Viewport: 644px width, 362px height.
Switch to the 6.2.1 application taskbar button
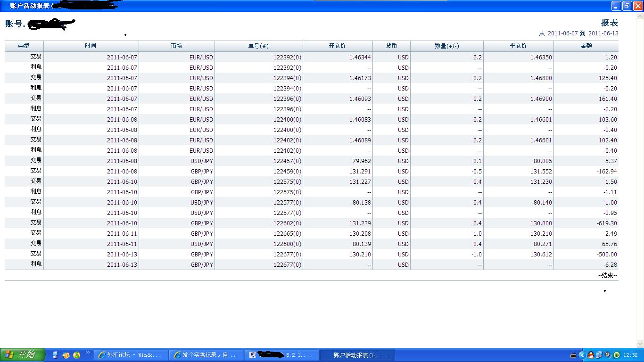pyautogui.click(x=282, y=355)
